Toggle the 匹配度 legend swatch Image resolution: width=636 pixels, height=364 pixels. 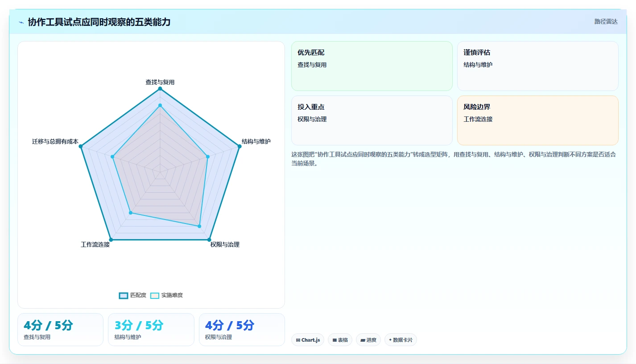click(x=124, y=295)
